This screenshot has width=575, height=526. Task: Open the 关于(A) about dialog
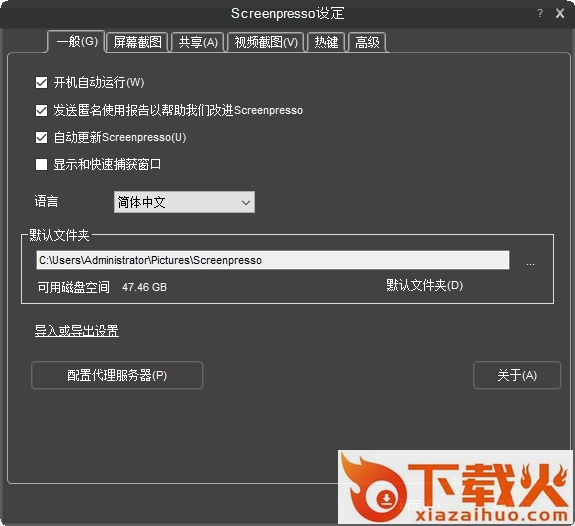pos(517,375)
